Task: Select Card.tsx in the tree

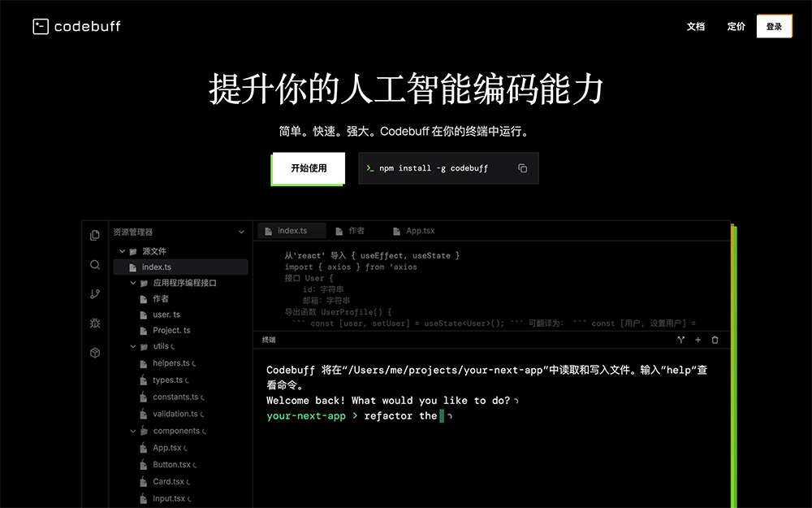Action: 168,481
